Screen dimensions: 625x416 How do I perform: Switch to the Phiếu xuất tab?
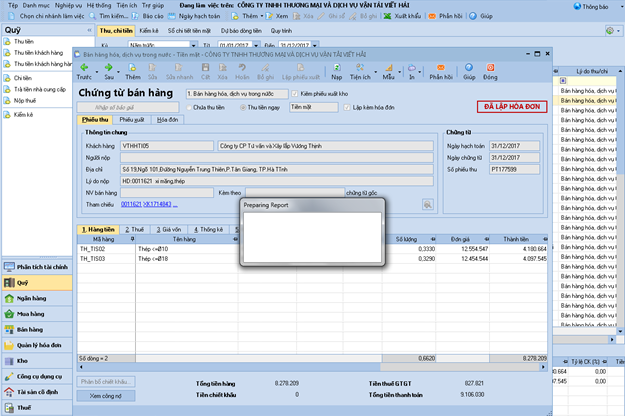click(132, 120)
